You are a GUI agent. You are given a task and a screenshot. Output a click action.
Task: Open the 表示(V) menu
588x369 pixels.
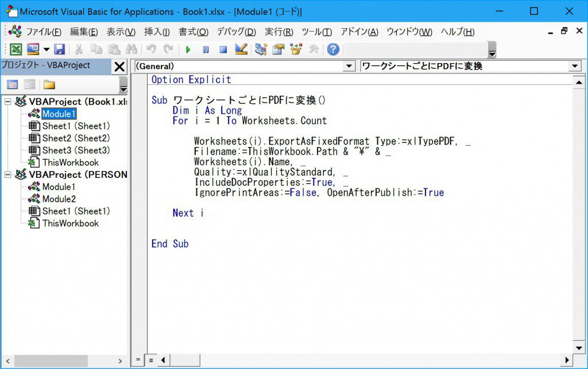(121, 32)
